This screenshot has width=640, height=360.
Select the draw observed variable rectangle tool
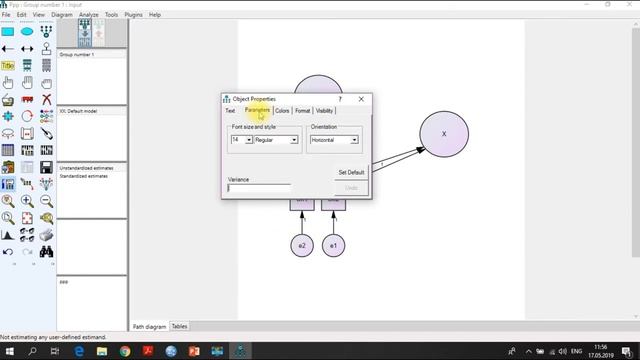coord(8,31)
